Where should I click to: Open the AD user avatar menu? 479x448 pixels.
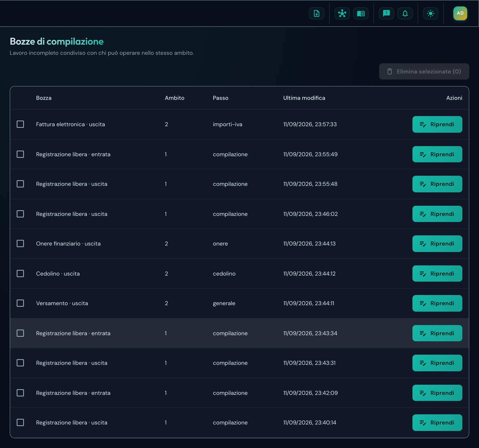pos(460,13)
